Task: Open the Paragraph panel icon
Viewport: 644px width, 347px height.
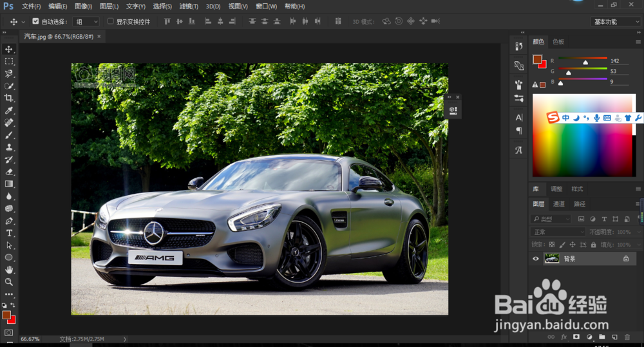Action: (518, 131)
